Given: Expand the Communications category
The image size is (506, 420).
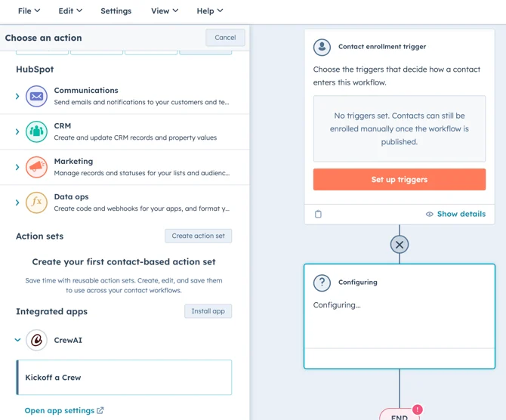Looking at the screenshot, I should pos(17,96).
